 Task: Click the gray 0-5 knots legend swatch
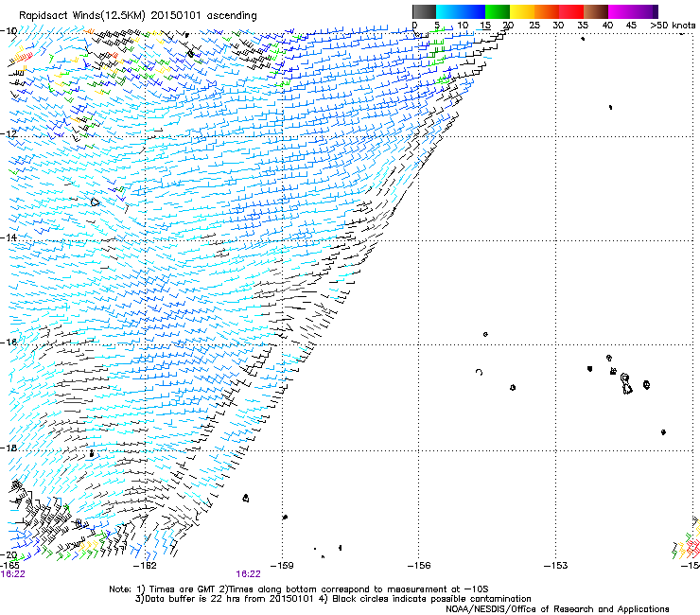click(424, 11)
